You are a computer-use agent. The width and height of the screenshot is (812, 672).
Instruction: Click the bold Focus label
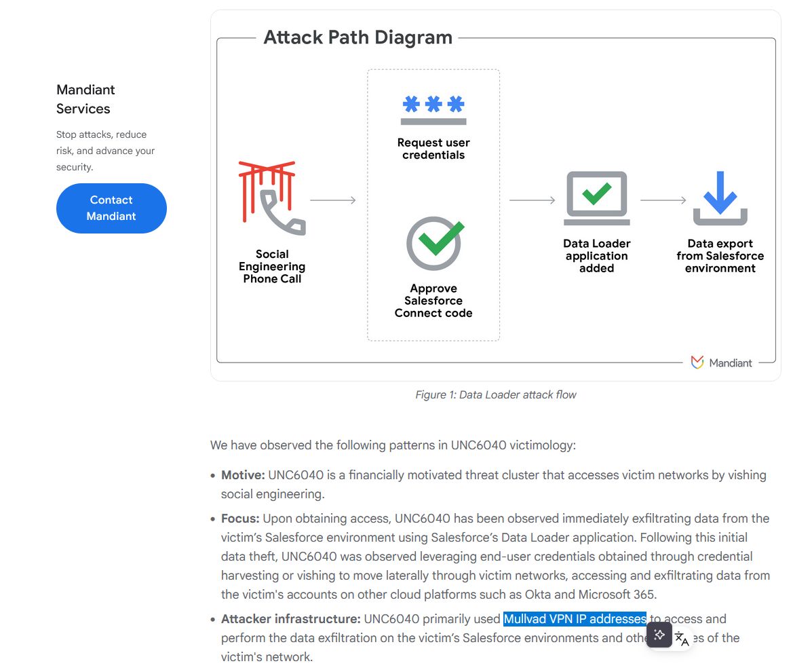(240, 519)
